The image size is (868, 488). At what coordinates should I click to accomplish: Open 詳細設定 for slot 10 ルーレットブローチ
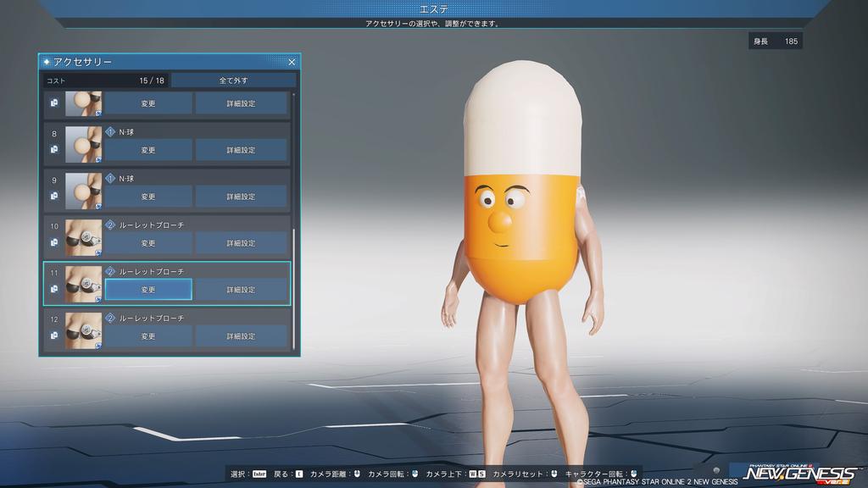point(241,243)
